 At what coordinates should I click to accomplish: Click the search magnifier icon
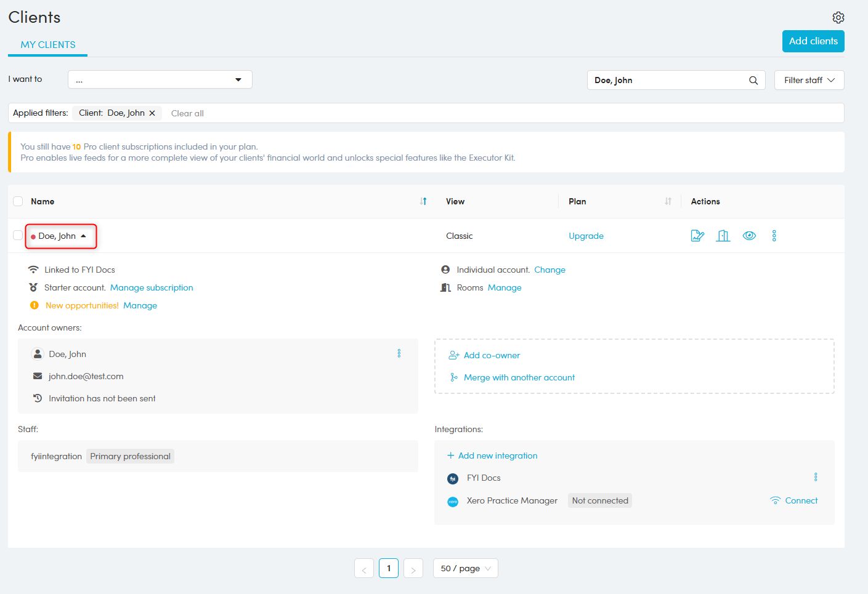(753, 81)
